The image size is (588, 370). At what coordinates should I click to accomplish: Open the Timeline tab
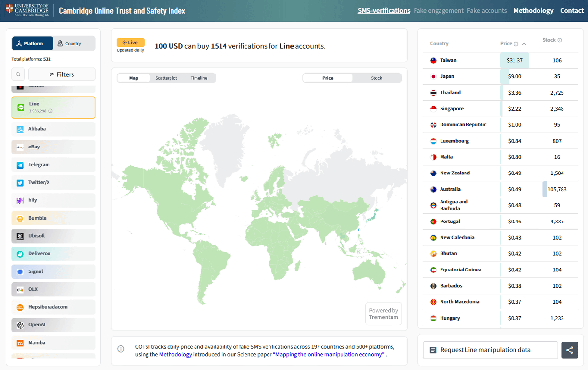point(199,78)
